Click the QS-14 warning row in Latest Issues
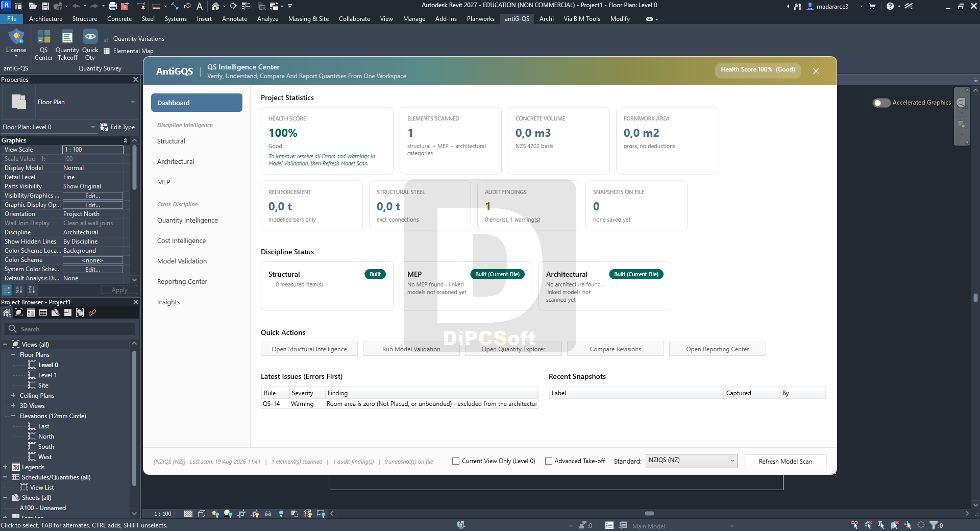Viewport: 980px width, 531px height. (x=400, y=404)
